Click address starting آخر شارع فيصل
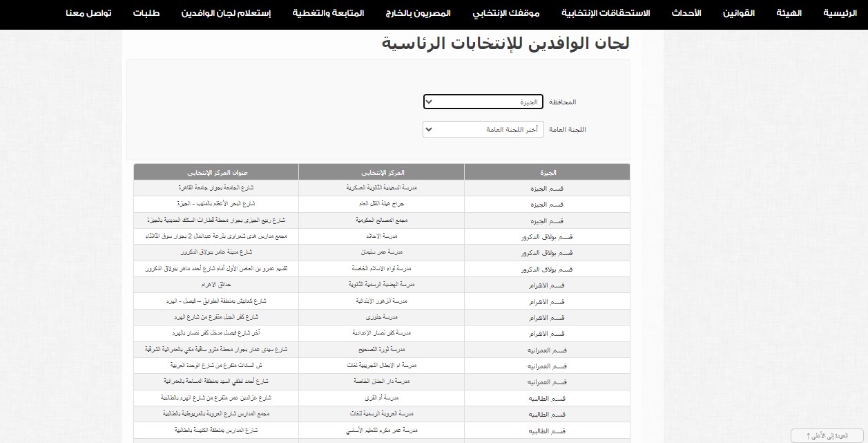Viewport: 868px width, 443px height. [x=216, y=333]
